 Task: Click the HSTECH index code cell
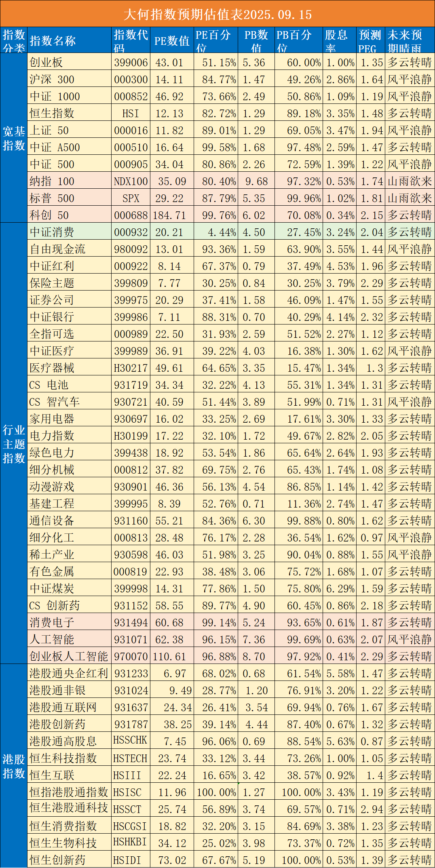tap(130, 758)
